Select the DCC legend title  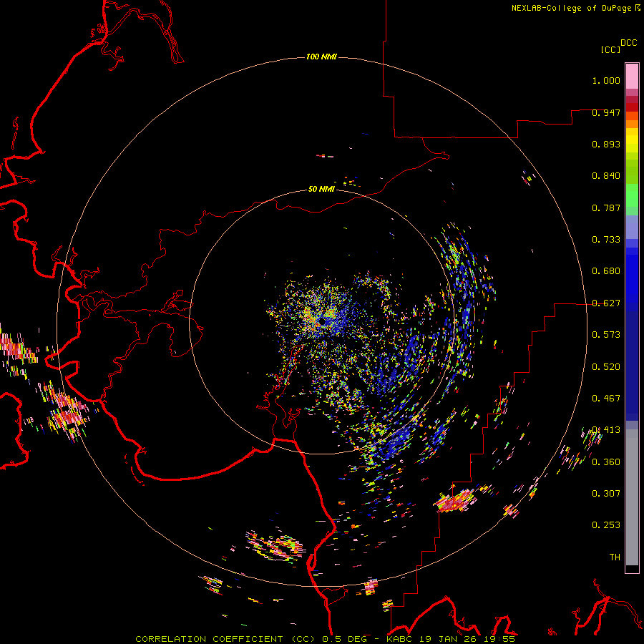click(628, 43)
